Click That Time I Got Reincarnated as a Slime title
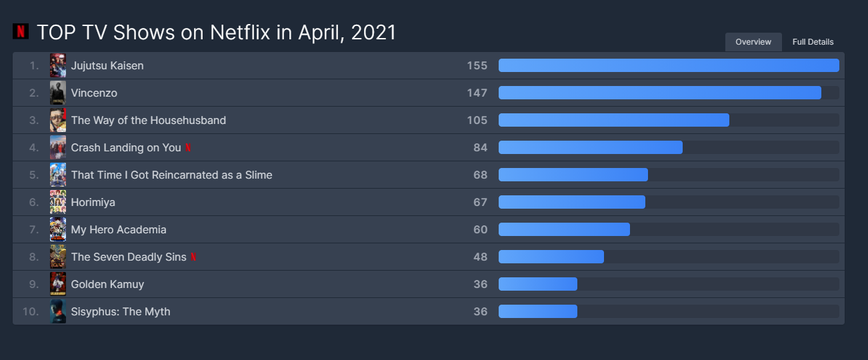The height and width of the screenshot is (360, 868). point(171,175)
